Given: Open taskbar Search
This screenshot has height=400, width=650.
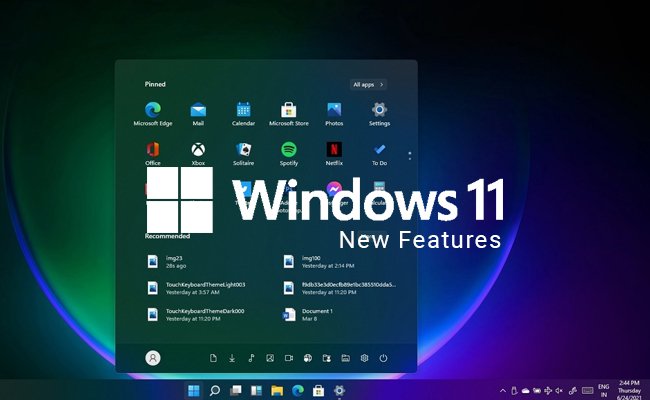Looking at the screenshot, I should point(215,390).
